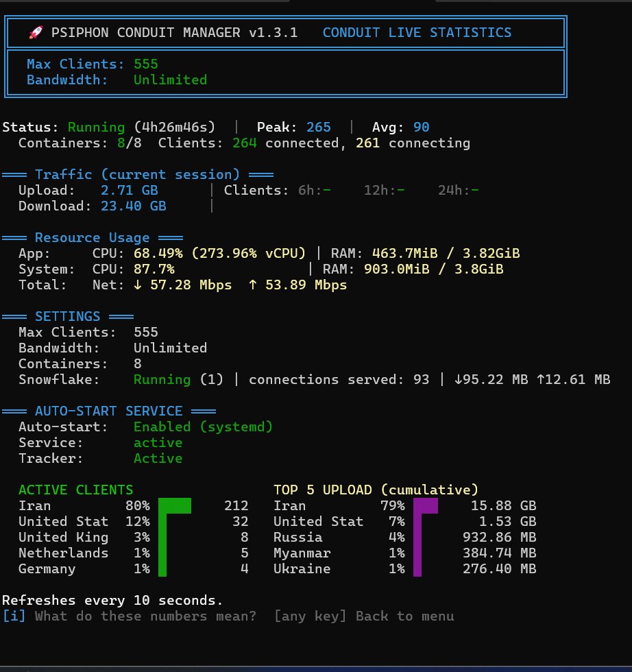Image resolution: width=632 pixels, height=672 pixels.
Task: Click the rocket icon in the header
Action: 36,32
